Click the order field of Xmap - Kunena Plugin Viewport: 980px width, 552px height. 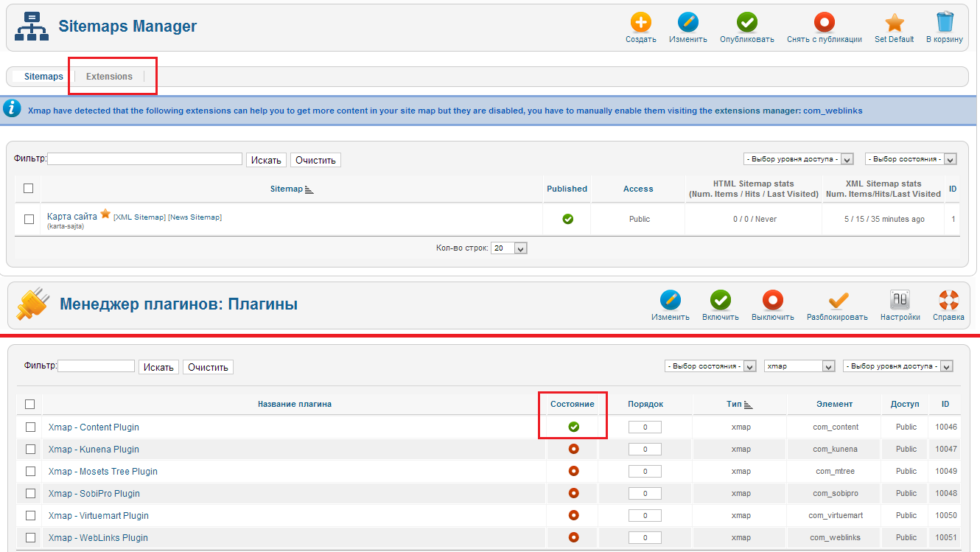[645, 450]
